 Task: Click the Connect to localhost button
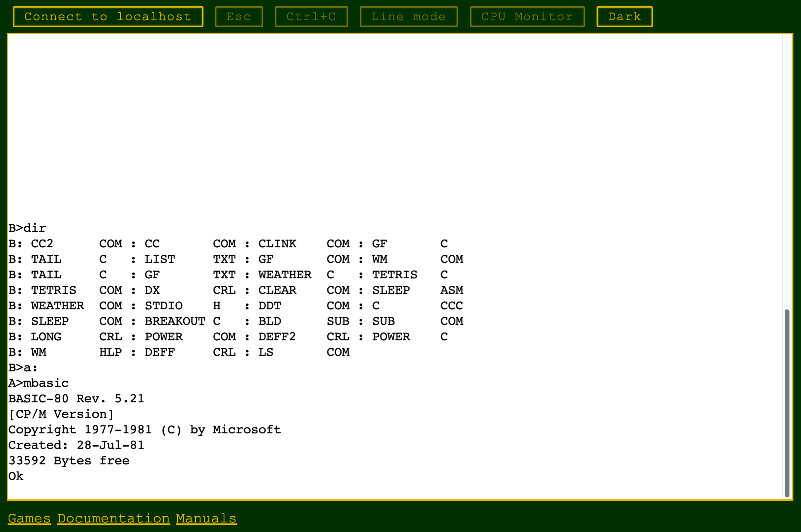coord(108,16)
